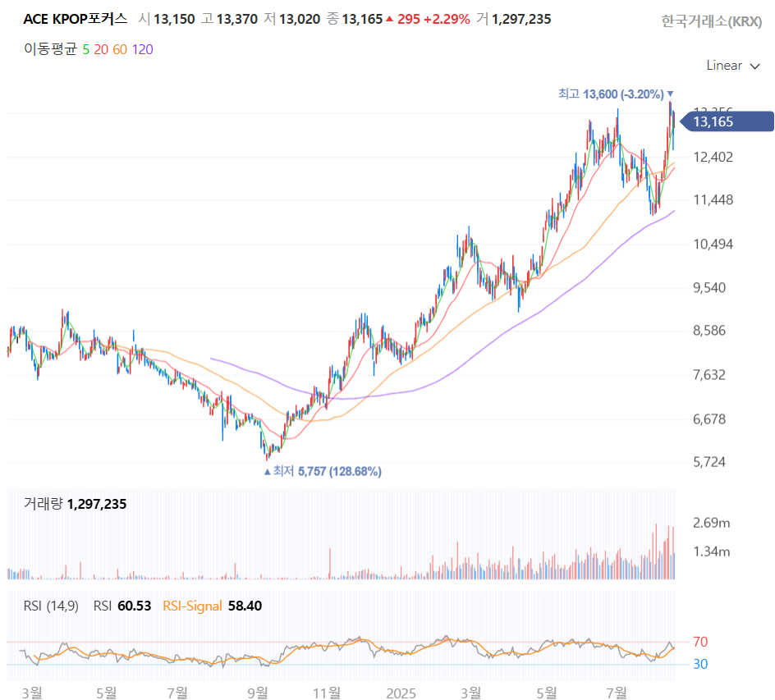The width and height of the screenshot is (775, 700).
Task: Click the 5,724 price axis label
Action: click(x=709, y=462)
